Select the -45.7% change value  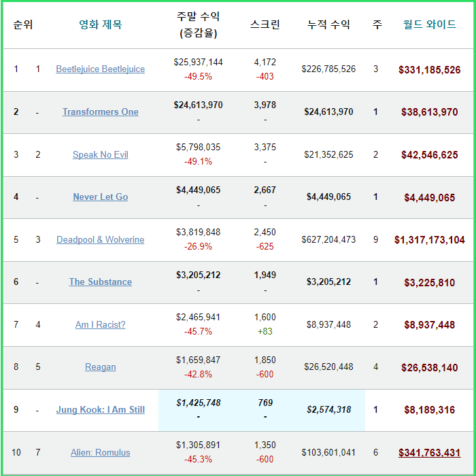click(199, 331)
